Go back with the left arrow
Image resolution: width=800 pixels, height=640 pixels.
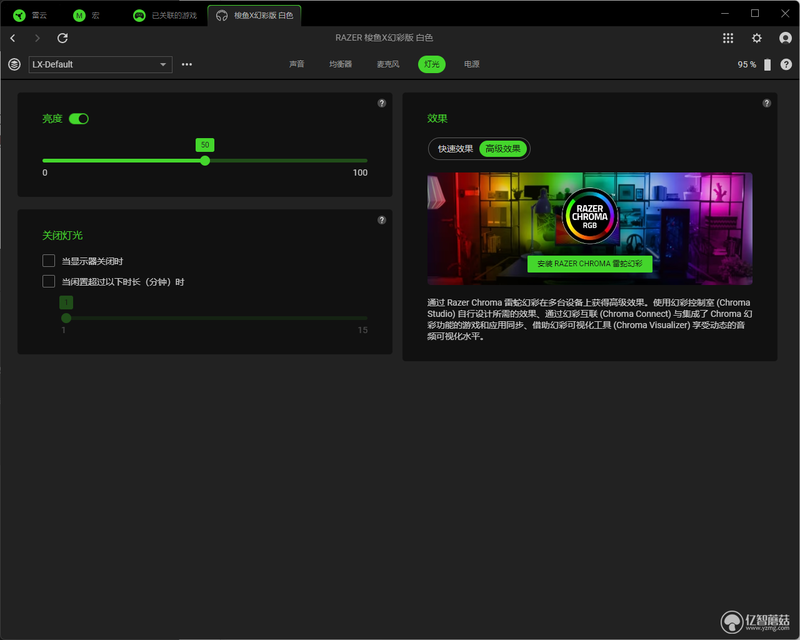click(x=13, y=38)
